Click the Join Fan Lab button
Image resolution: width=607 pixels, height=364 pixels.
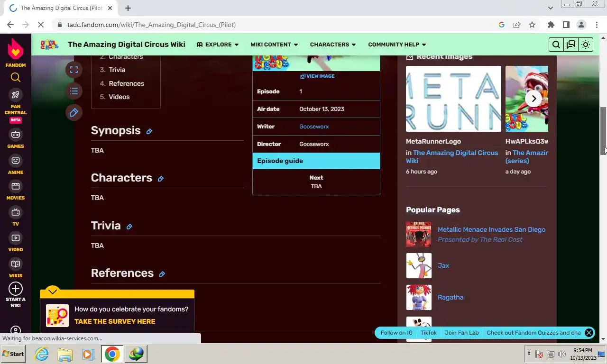coord(462,333)
